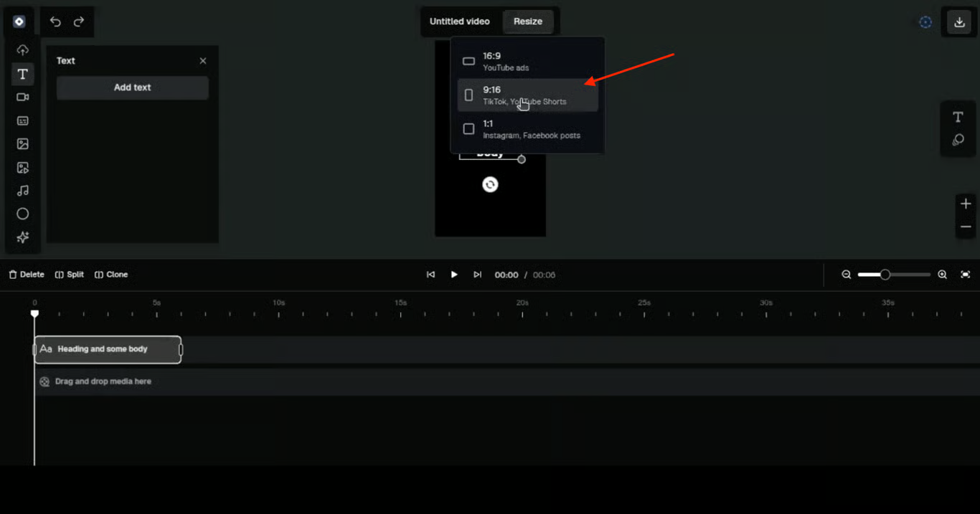Select the Text tool in left sidebar
The height and width of the screenshot is (514, 980).
[23, 74]
